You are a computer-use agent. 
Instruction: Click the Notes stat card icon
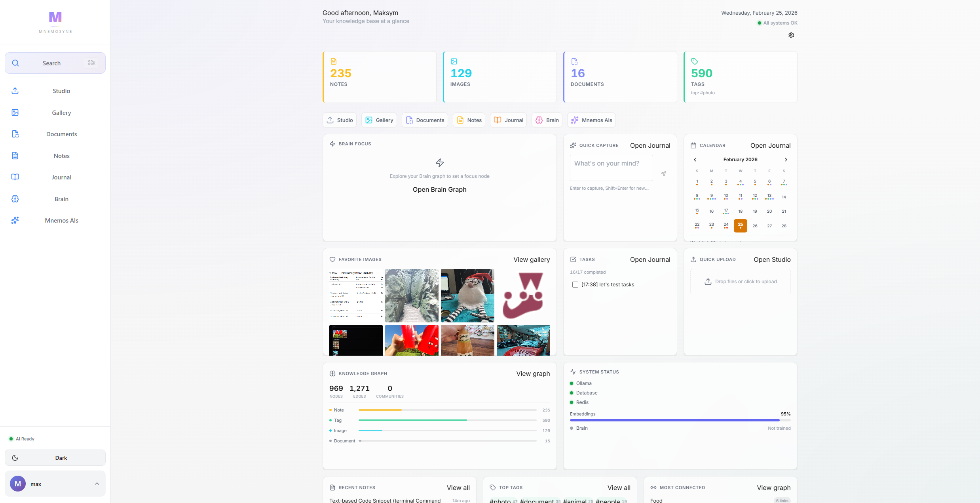334,61
